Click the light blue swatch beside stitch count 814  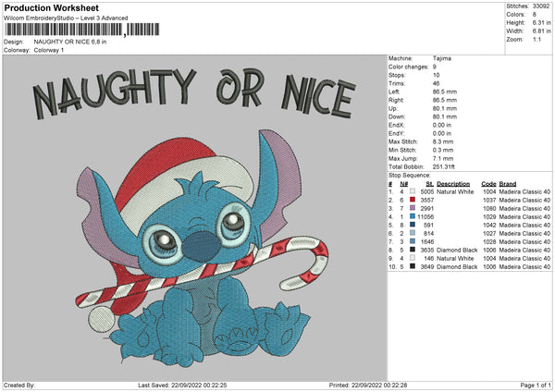pos(413,233)
